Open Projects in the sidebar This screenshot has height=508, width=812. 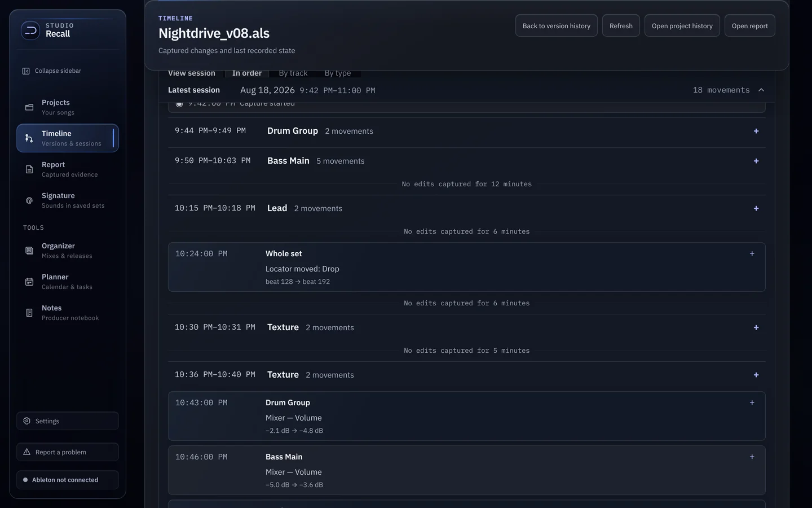click(68, 107)
